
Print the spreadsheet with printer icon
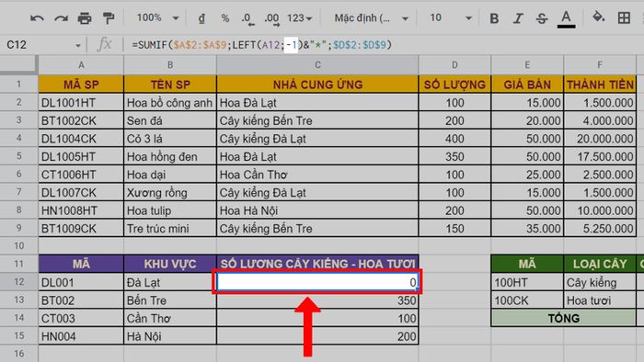[85, 18]
